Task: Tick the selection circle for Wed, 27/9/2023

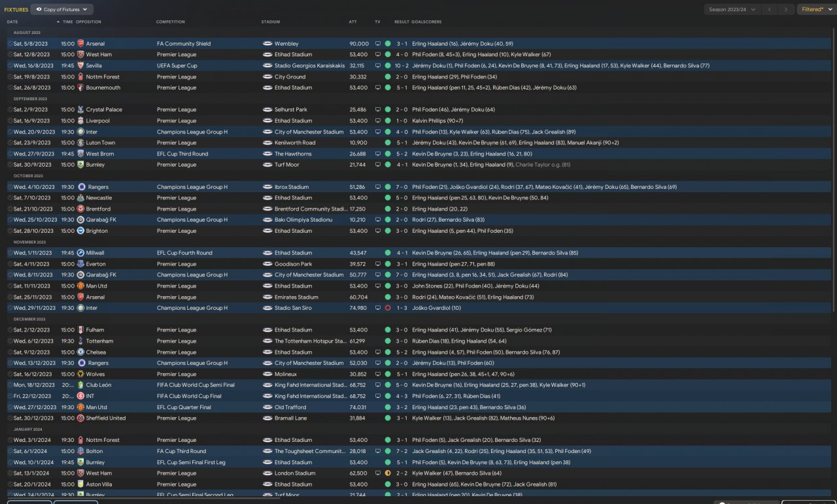Action: pos(10,154)
